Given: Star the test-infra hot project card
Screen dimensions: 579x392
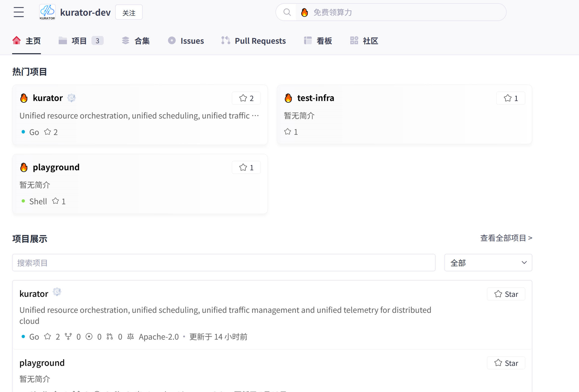Looking at the screenshot, I should pyautogui.click(x=510, y=98).
